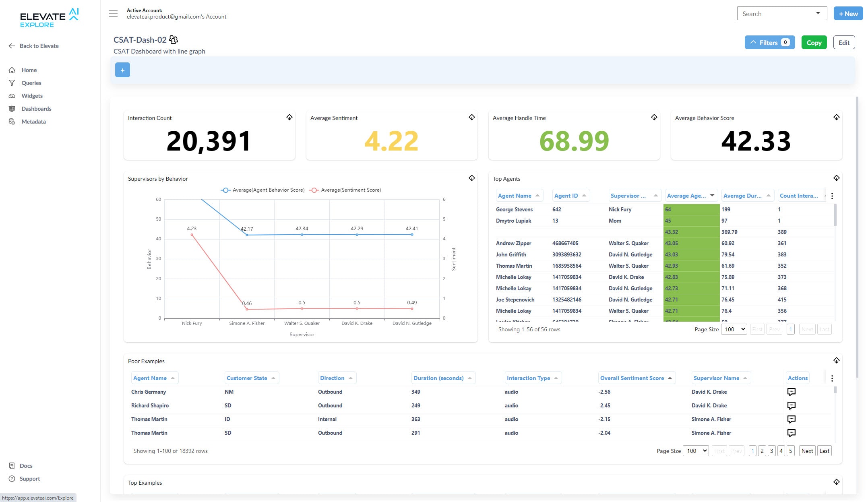Open Interaction Count widget drill icon
The image size is (868, 502).
[x=289, y=117]
